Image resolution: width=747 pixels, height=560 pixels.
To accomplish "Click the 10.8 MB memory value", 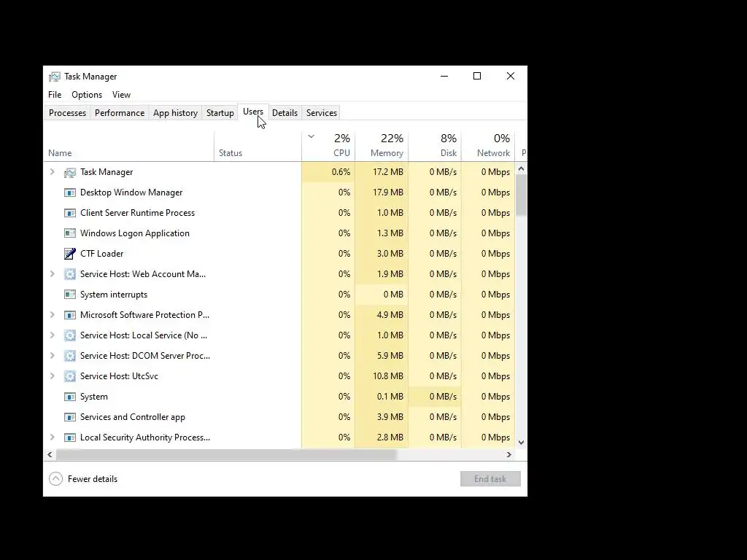I will tap(388, 376).
